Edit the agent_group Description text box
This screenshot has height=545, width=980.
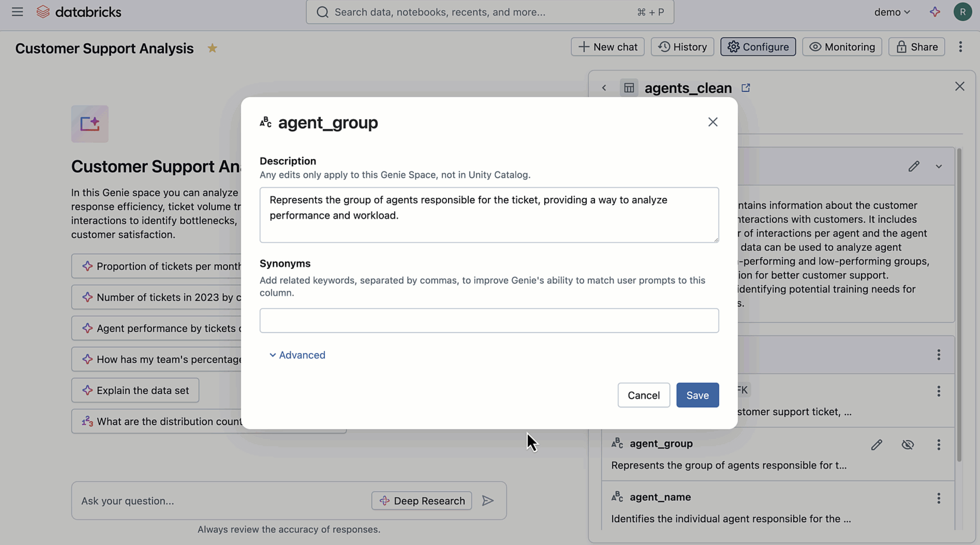tap(489, 215)
